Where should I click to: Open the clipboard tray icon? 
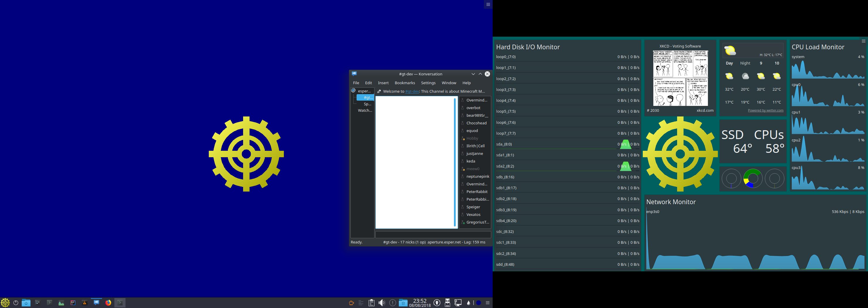pos(371,303)
